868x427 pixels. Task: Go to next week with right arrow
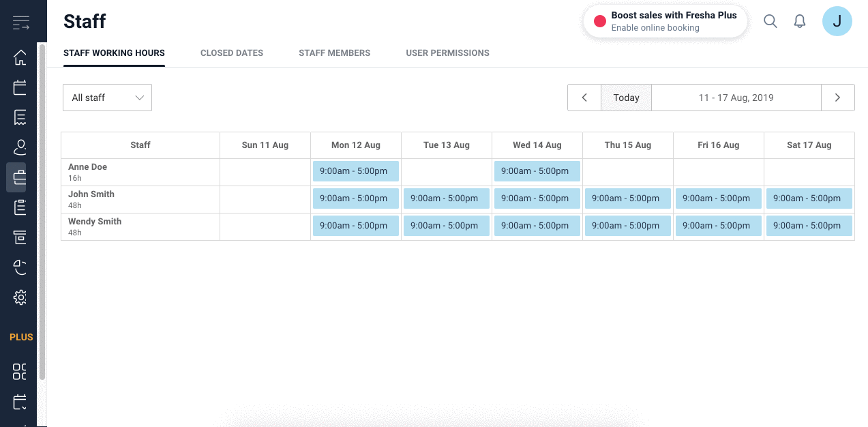tap(838, 98)
